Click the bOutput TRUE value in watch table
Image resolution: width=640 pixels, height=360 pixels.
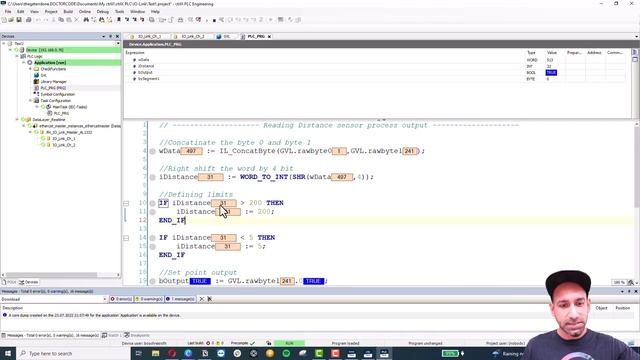551,73
